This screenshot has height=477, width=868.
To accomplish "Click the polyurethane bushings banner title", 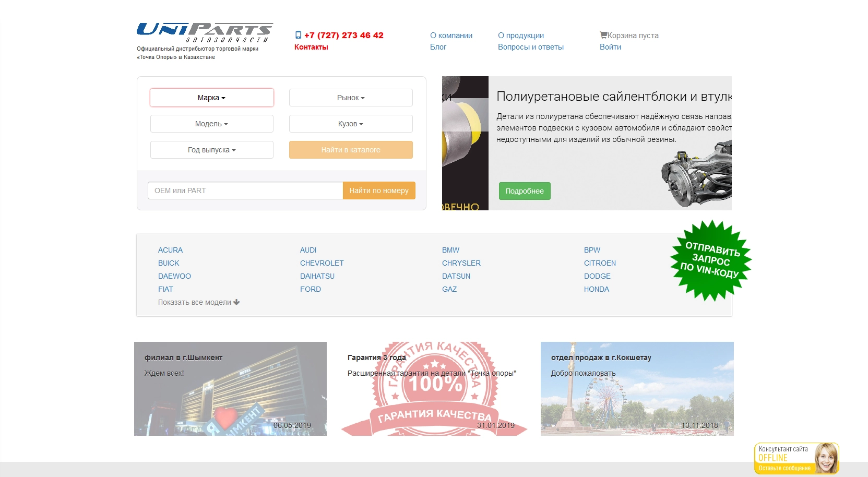I will 614,97.
